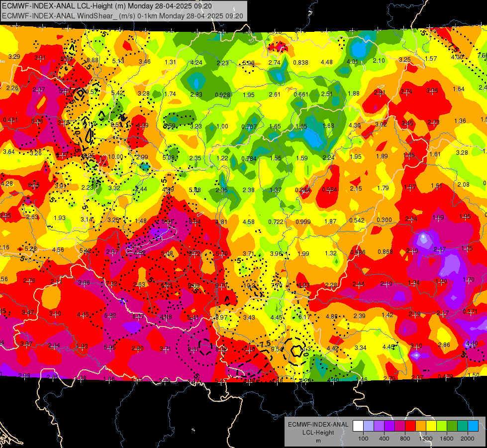Image resolution: width=487 pixels, height=448 pixels.
Task: Click the wind shear value 8.88
Action: [x=93, y=60]
